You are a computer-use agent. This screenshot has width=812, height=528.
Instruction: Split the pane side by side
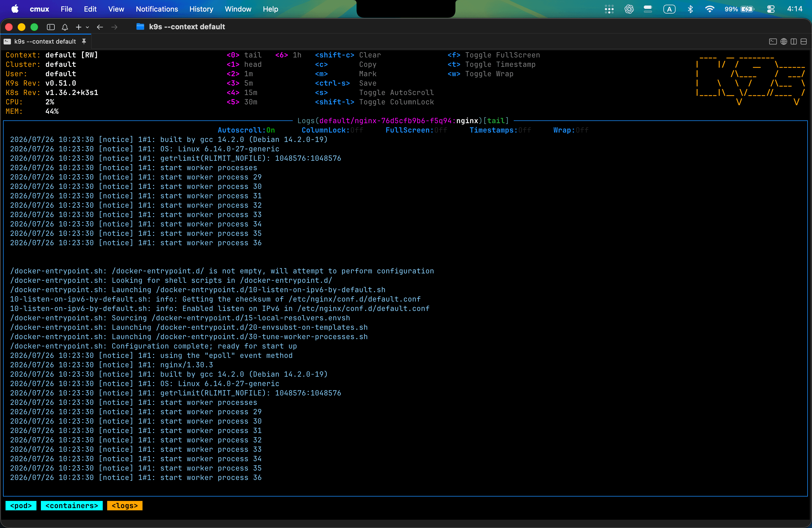tap(793, 41)
